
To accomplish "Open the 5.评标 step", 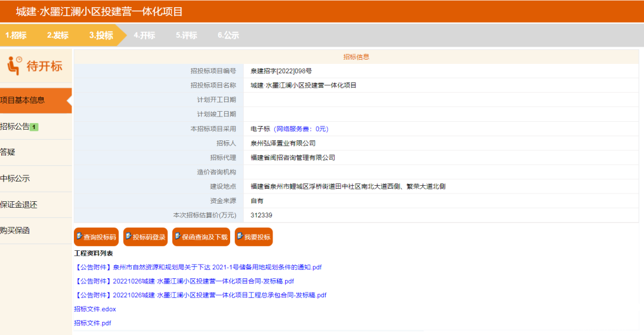I will (x=187, y=35).
